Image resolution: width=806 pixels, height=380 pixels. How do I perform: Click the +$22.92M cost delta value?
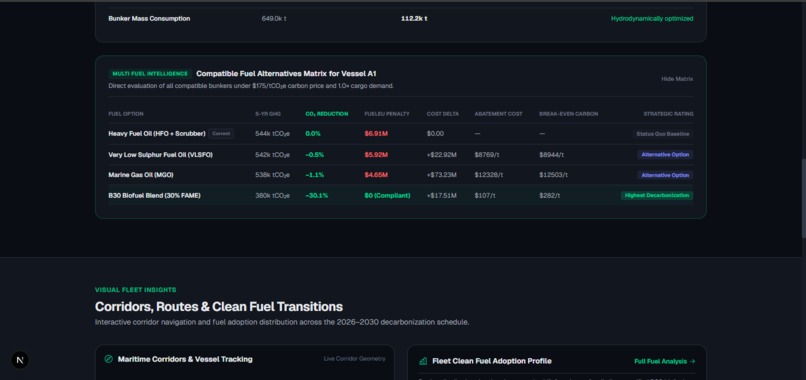[x=442, y=155]
